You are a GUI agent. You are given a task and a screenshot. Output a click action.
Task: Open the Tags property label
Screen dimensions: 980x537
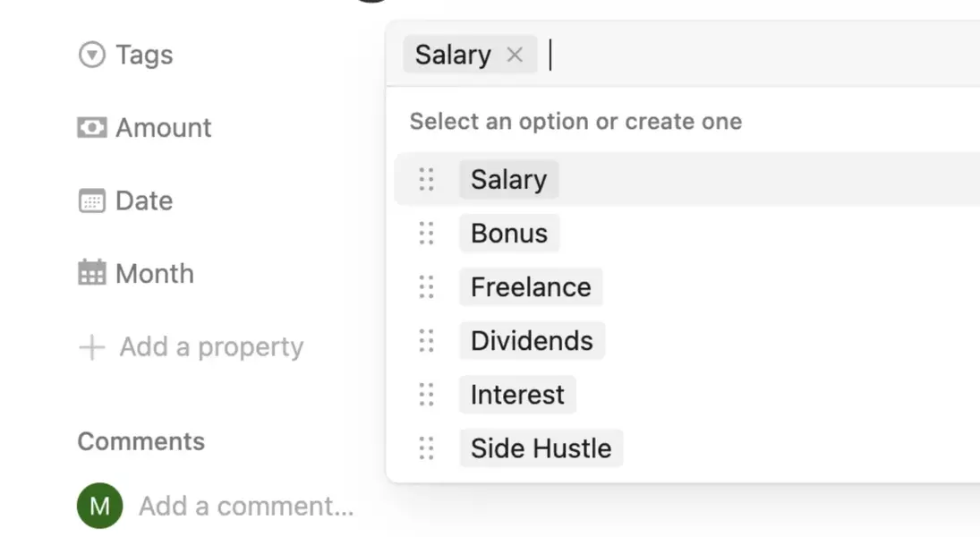coord(144,55)
